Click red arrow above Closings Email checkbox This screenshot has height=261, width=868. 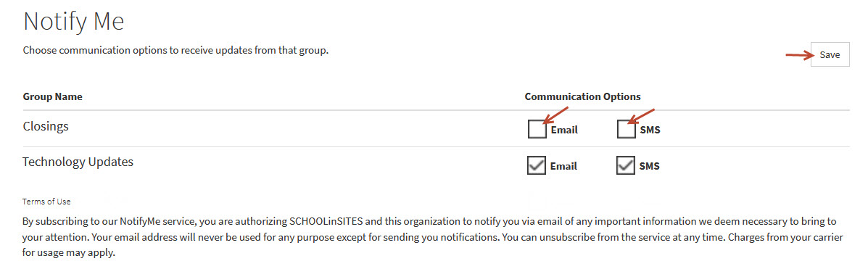(x=556, y=115)
